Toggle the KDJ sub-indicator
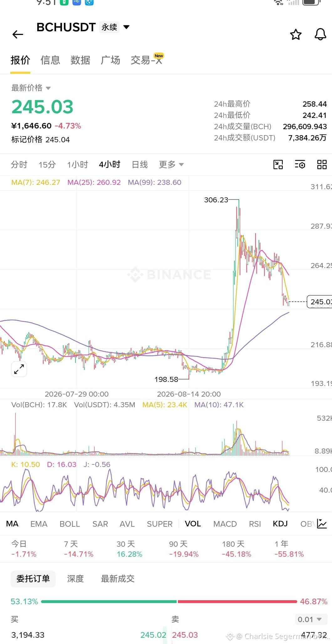The image size is (332, 644). [280, 524]
